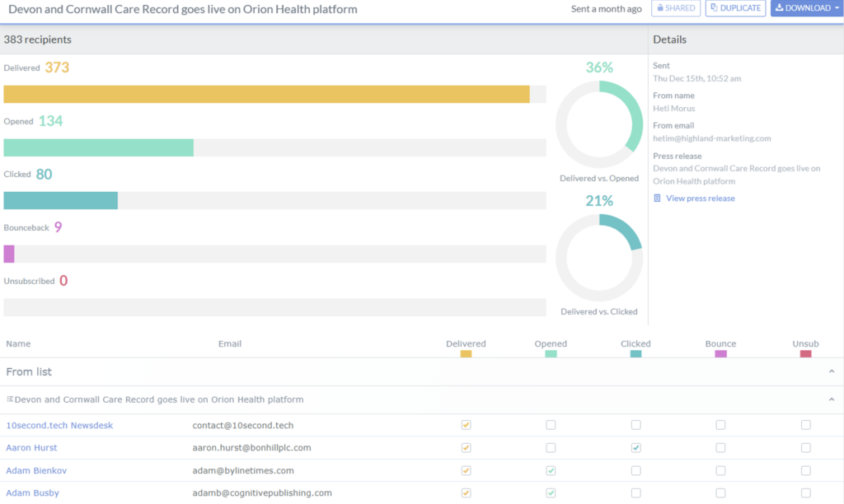
Task: Click the press release document icon
Action: pos(657,198)
